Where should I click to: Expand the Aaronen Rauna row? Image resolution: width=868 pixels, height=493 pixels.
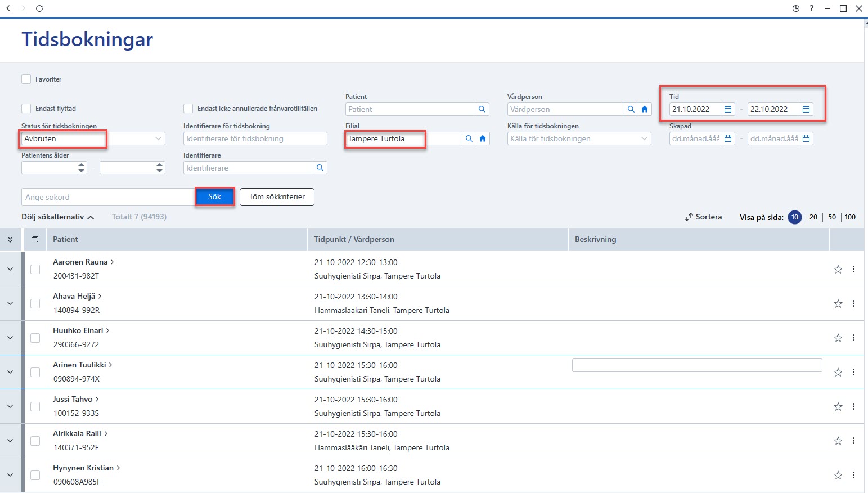(10, 269)
